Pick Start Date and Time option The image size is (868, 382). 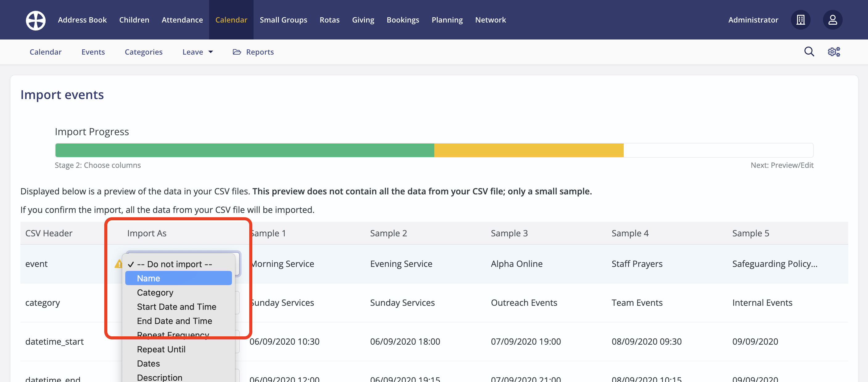pyautogui.click(x=176, y=307)
